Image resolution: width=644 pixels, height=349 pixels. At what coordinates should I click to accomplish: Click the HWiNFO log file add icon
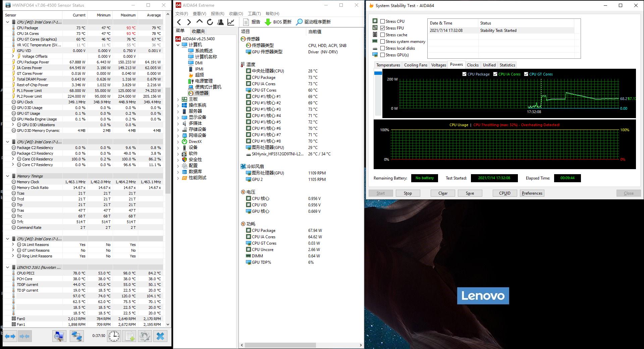(129, 336)
